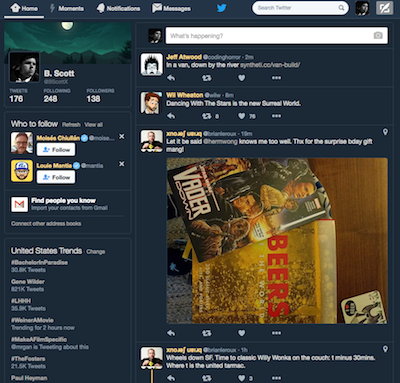
Task: Follow Louie Mantia
Action: tap(56, 177)
